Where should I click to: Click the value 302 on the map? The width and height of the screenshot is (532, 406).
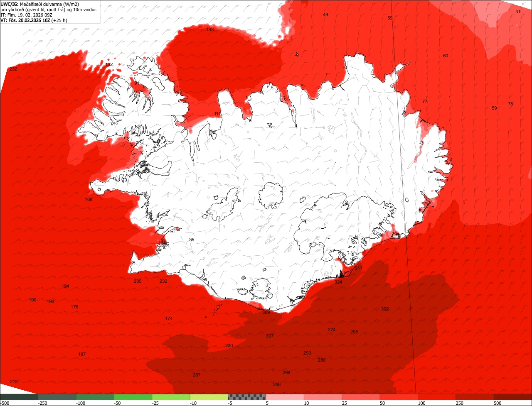pos(385,309)
